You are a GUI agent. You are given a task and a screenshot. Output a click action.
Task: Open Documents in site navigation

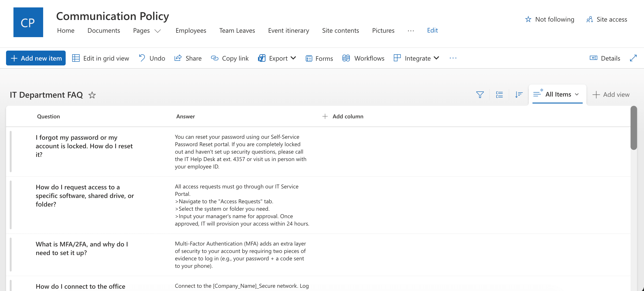(103, 30)
